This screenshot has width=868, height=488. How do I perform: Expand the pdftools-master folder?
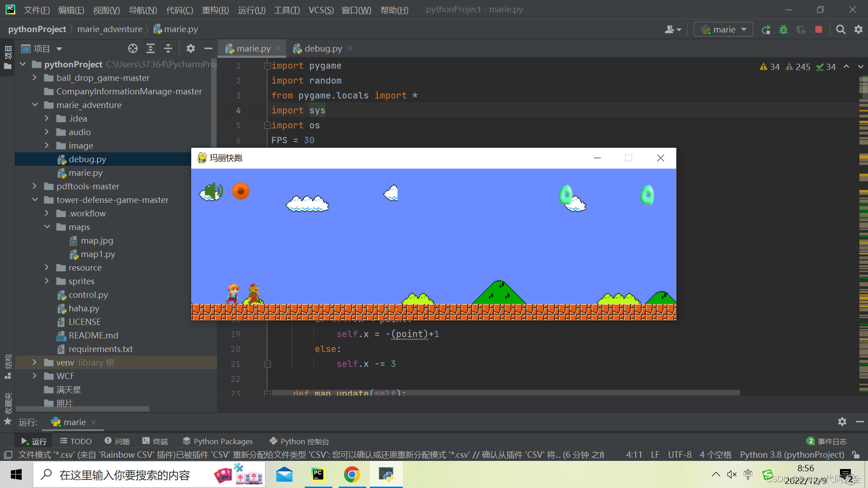coord(35,186)
